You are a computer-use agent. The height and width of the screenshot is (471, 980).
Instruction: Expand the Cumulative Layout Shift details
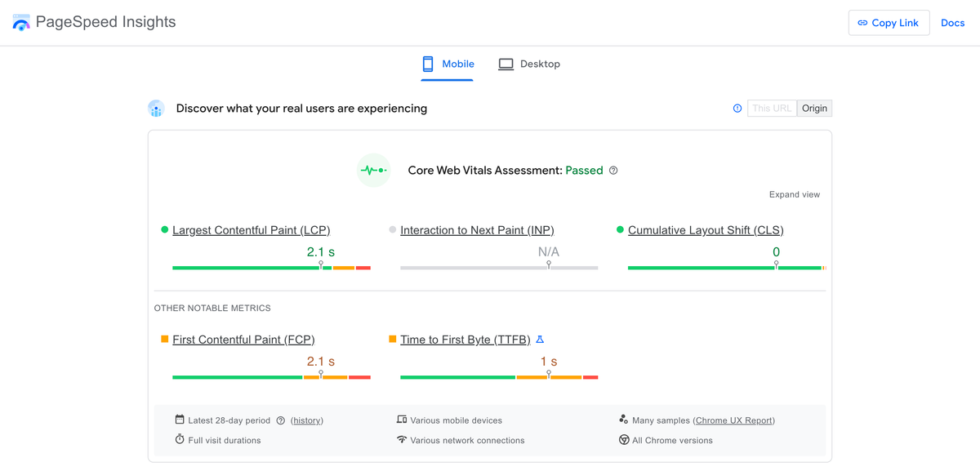click(706, 229)
